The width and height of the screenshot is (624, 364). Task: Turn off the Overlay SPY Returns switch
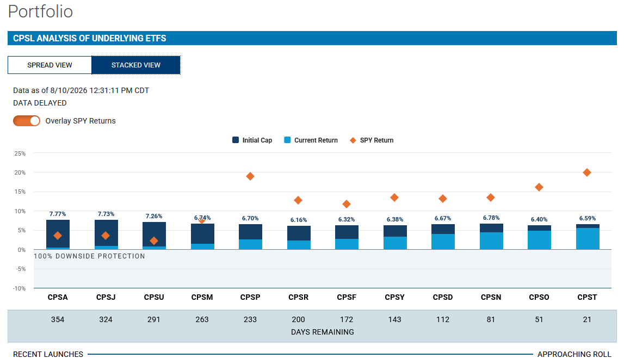[x=27, y=121]
